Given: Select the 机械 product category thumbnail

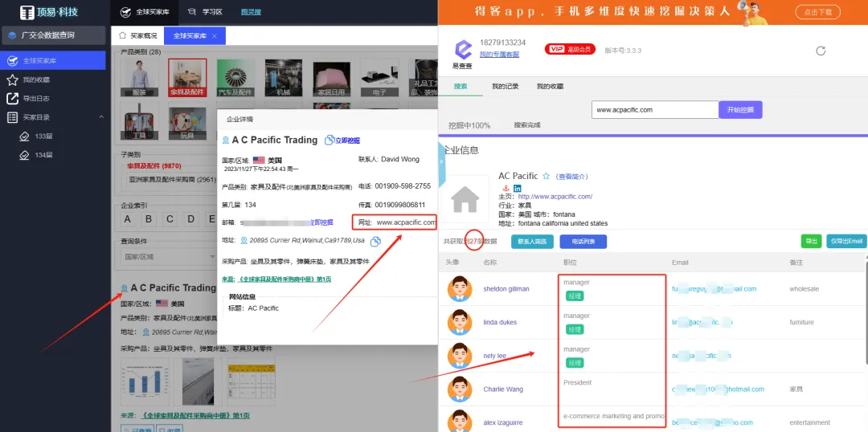Looking at the screenshot, I should tap(284, 78).
